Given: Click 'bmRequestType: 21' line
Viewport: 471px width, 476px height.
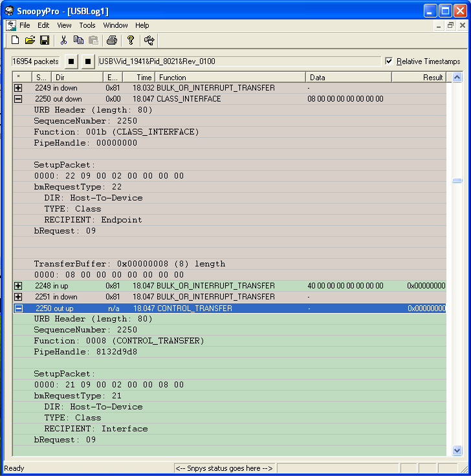Looking at the screenshot, I should point(78,396).
